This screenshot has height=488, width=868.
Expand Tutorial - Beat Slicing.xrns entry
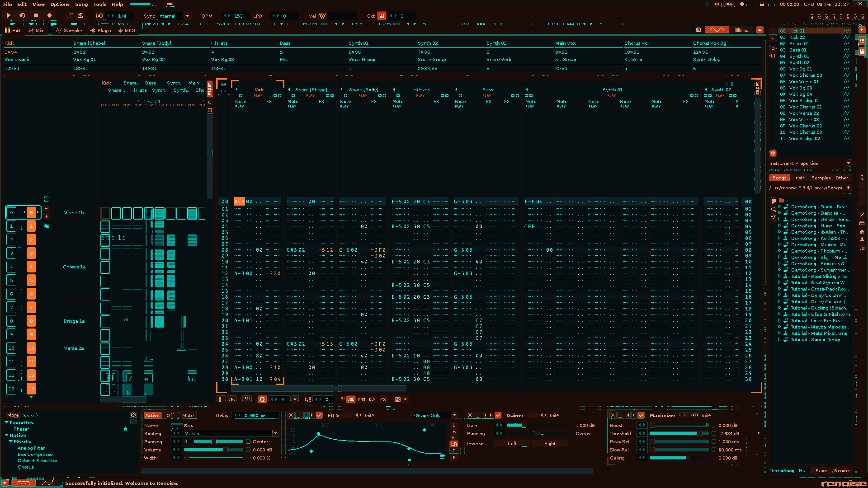(779, 277)
